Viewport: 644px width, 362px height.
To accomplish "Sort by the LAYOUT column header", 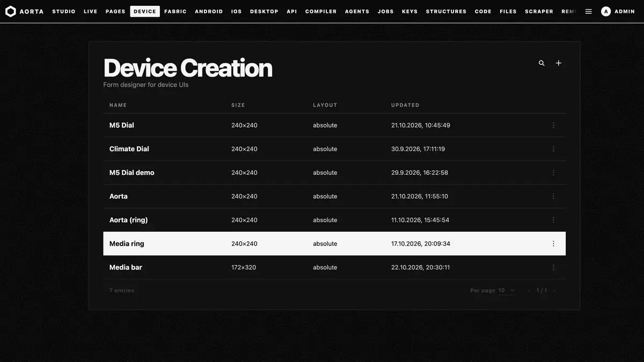I will [325, 105].
